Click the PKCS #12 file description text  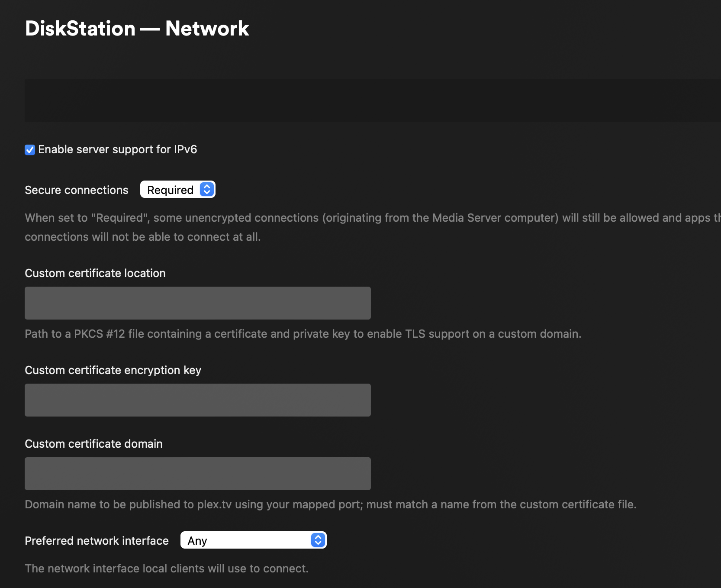click(303, 334)
